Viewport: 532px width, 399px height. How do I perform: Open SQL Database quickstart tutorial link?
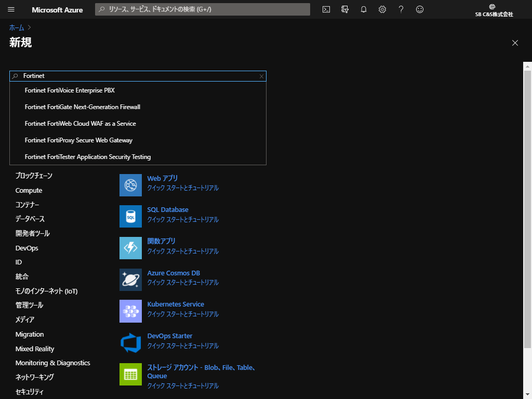click(x=183, y=220)
